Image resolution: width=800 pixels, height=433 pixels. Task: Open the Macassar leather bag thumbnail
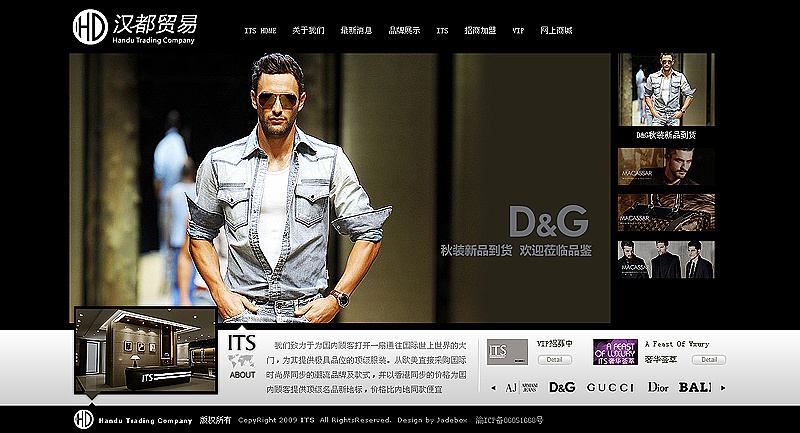coord(666,213)
